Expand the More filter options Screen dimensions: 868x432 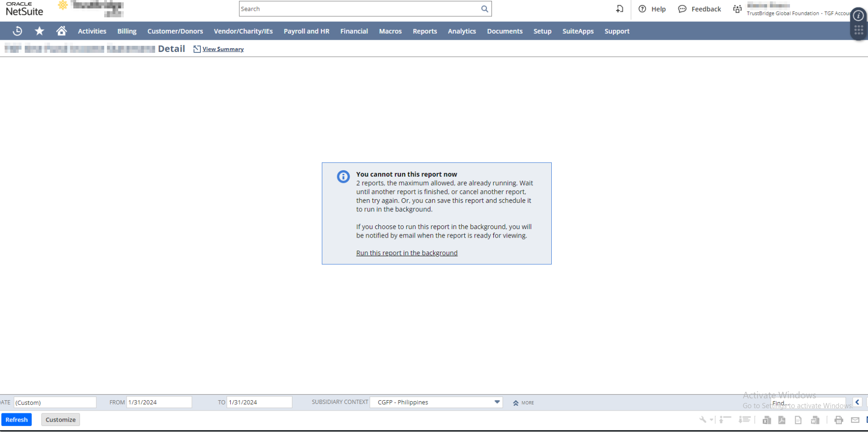click(523, 403)
